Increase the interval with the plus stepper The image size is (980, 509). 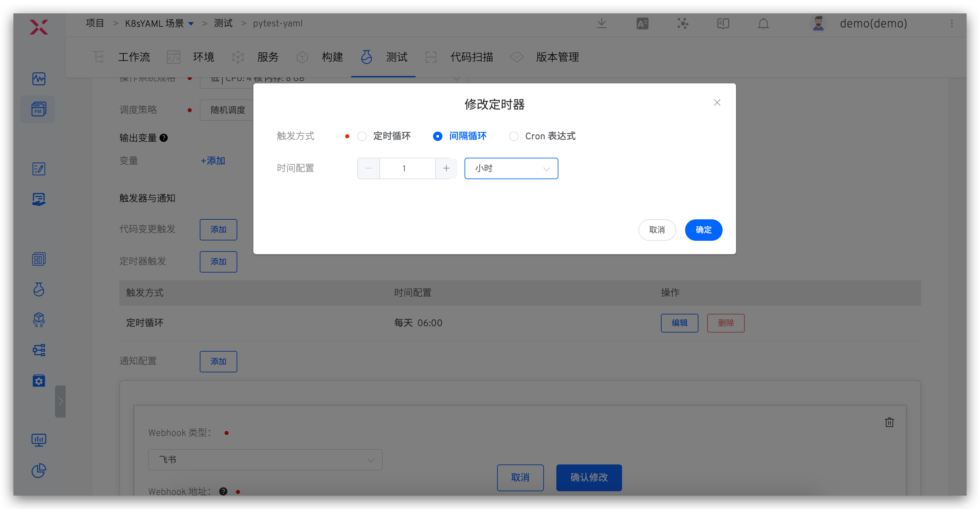(x=446, y=168)
